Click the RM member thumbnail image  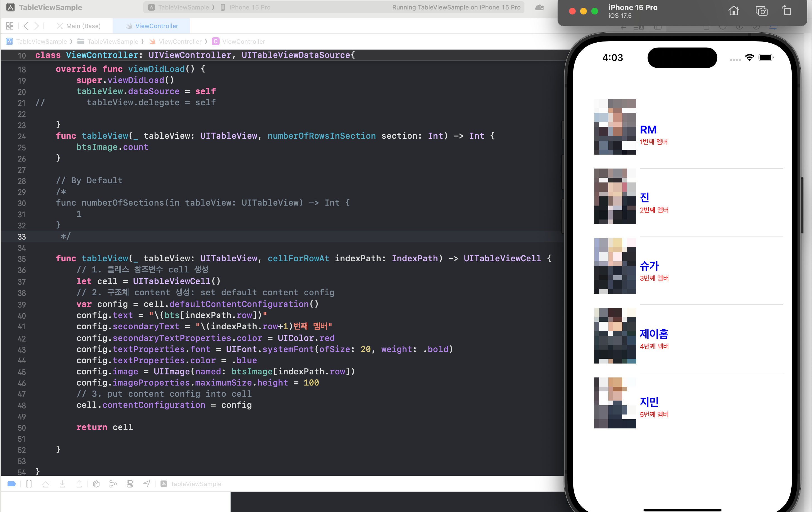(x=615, y=127)
